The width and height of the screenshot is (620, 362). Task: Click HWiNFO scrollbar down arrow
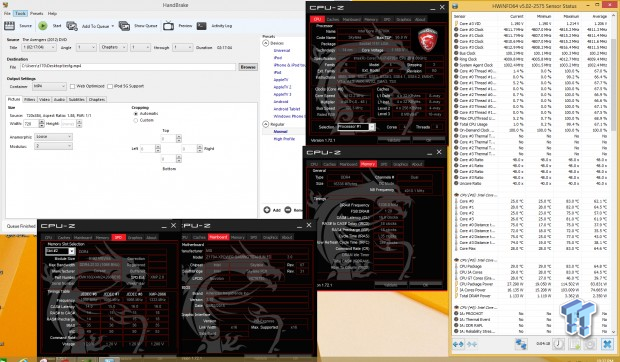[614, 332]
